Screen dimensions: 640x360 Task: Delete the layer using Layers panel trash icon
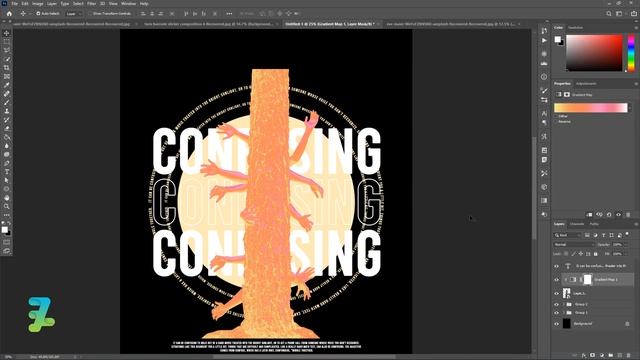point(629,356)
